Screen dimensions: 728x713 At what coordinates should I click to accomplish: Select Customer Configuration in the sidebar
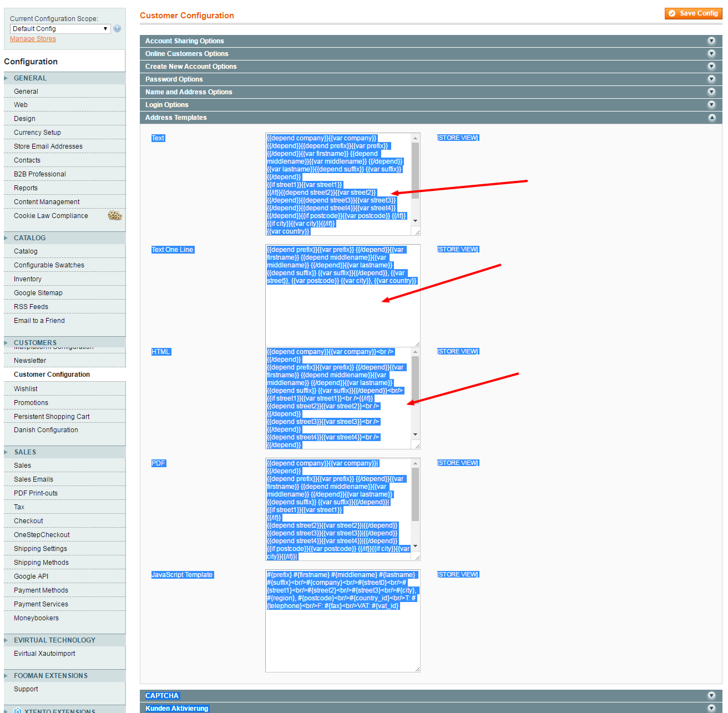coord(52,374)
